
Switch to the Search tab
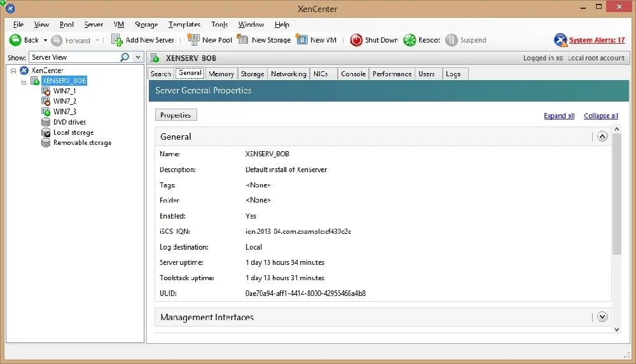coord(161,74)
